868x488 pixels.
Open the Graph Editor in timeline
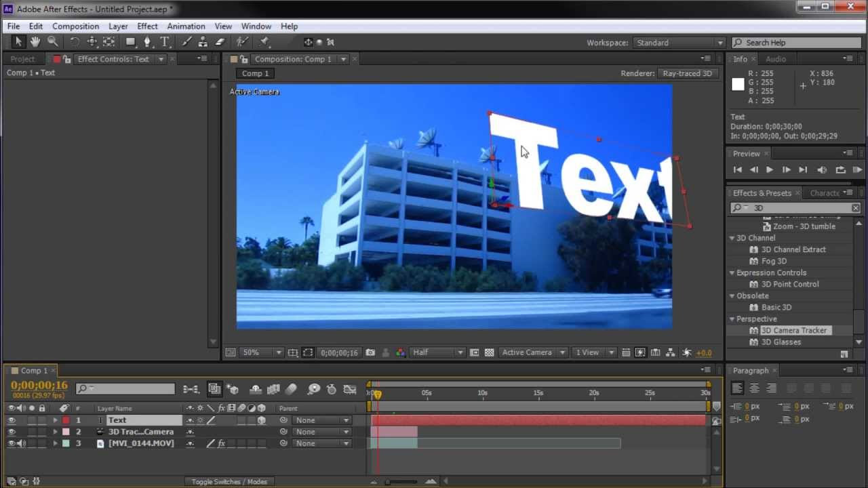pos(350,389)
